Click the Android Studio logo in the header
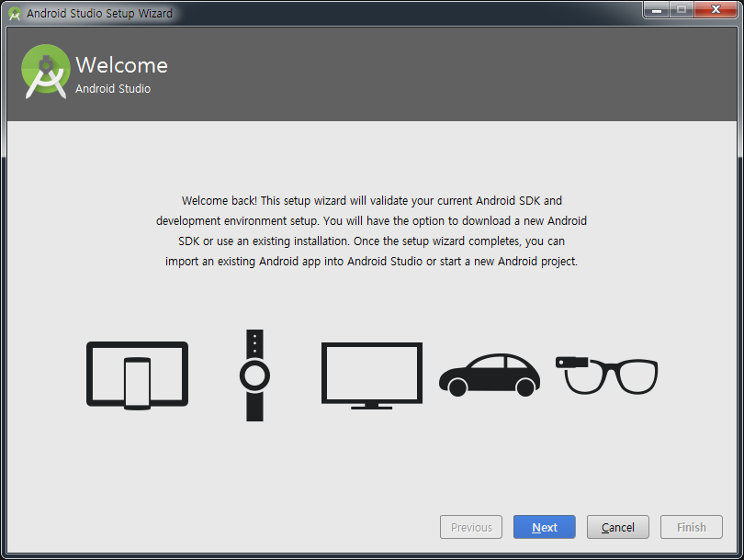This screenshot has height=560, width=744. (46, 72)
